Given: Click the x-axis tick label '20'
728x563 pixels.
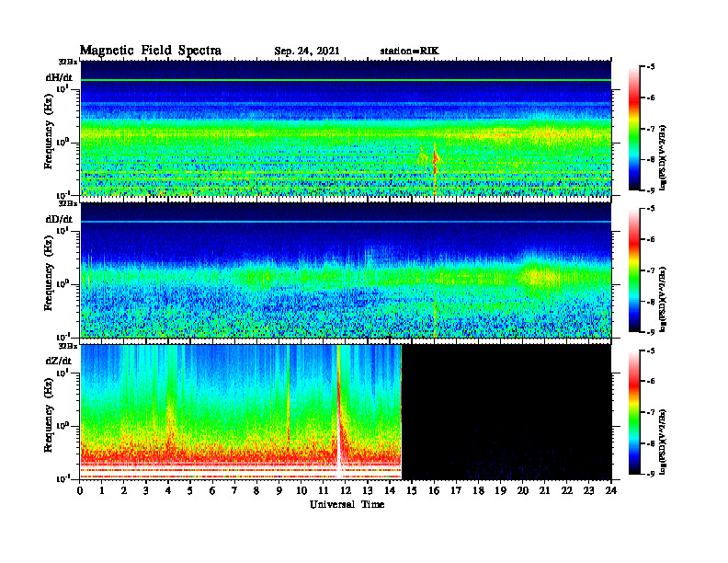Looking at the screenshot, I should click(523, 490).
